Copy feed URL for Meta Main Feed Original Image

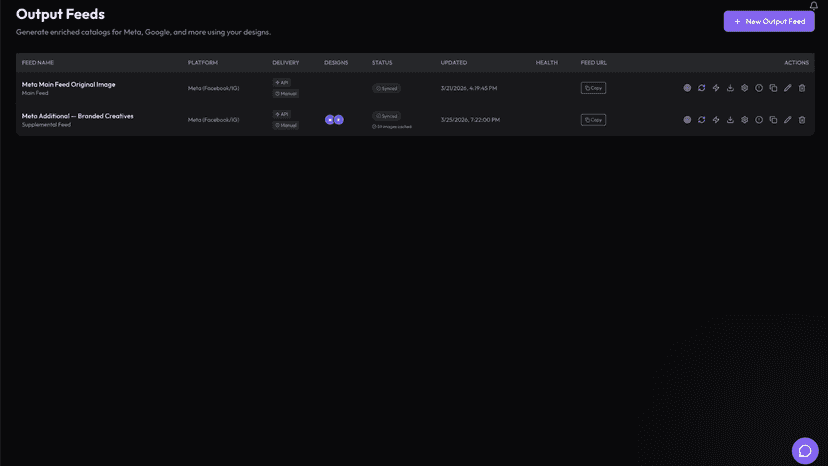click(593, 88)
